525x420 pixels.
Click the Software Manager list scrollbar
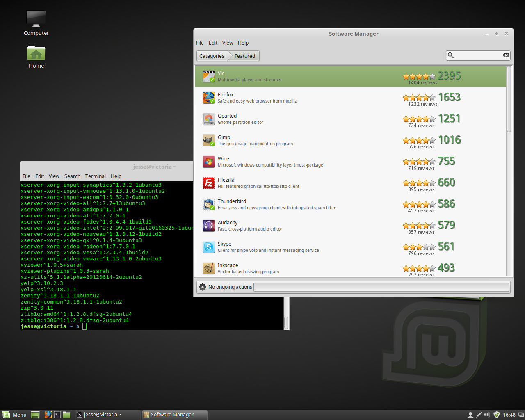(509, 99)
